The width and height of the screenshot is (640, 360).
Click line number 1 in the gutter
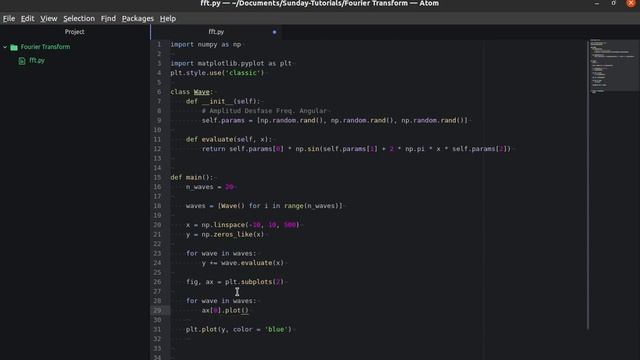pyautogui.click(x=159, y=44)
